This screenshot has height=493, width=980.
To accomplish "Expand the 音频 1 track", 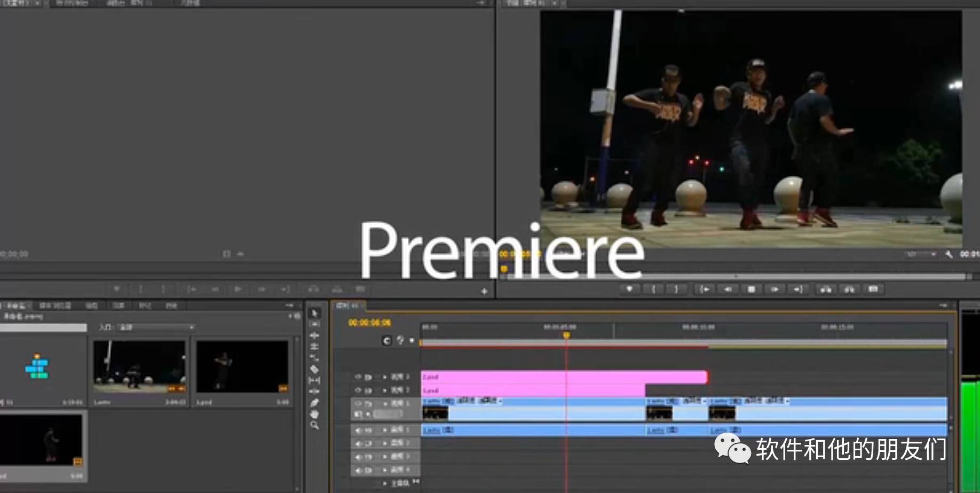I will coord(384,430).
